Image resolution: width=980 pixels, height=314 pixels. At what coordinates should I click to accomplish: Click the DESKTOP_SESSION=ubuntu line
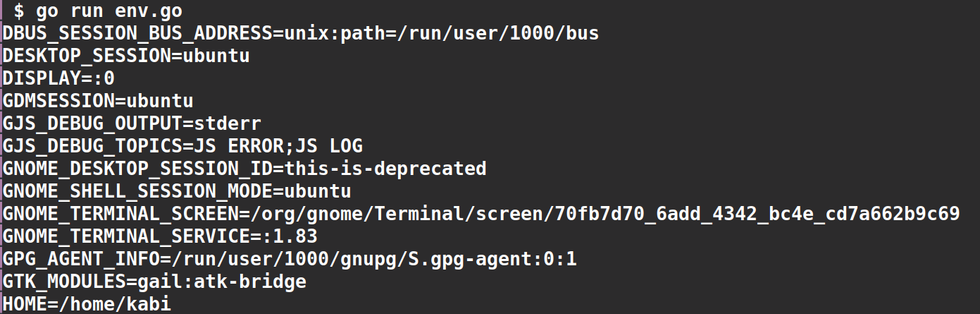126,56
